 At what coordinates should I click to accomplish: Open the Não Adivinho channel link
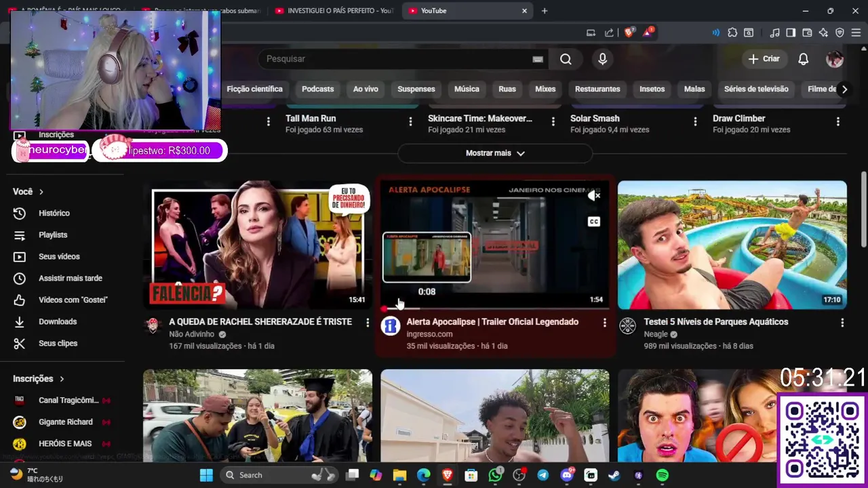tap(191, 334)
